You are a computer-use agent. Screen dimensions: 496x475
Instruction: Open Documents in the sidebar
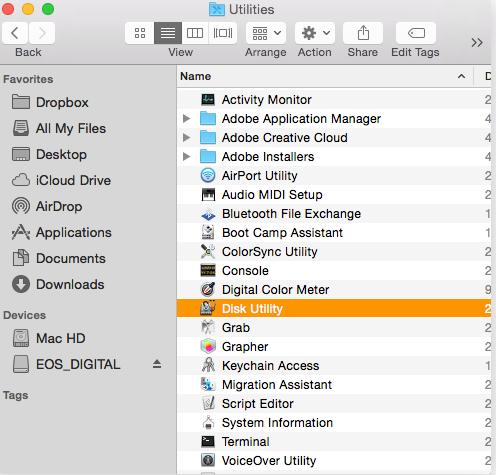point(59,258)
